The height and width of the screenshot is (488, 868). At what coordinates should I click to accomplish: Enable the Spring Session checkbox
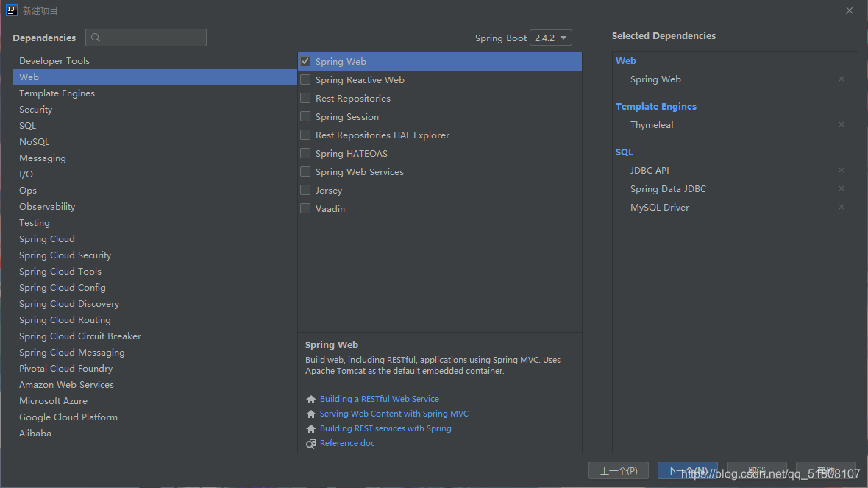point(305,116)
